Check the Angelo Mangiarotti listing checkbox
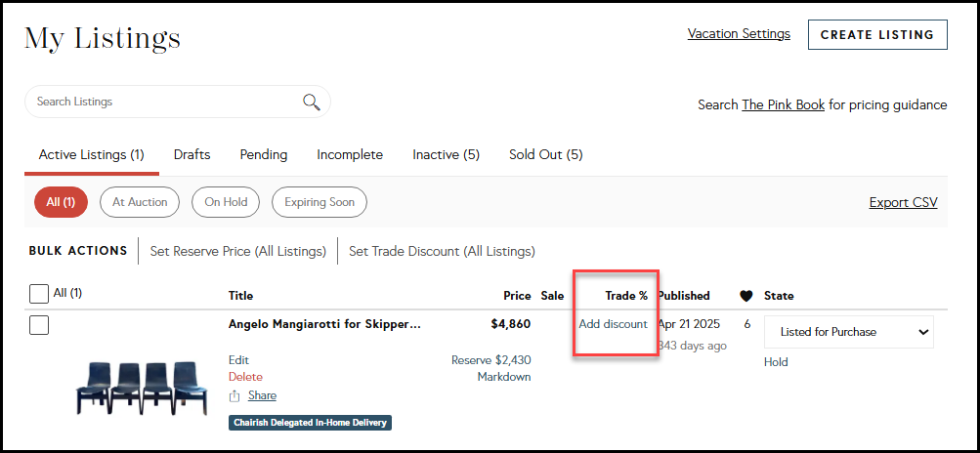Screen dimensions: 980x453 [39, 325]
